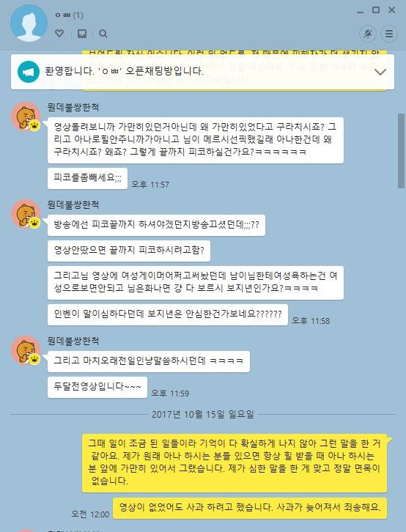Click the chat room title ㅇㅃ (1)
Screen dimensions: 406x532
click(69, 15)
